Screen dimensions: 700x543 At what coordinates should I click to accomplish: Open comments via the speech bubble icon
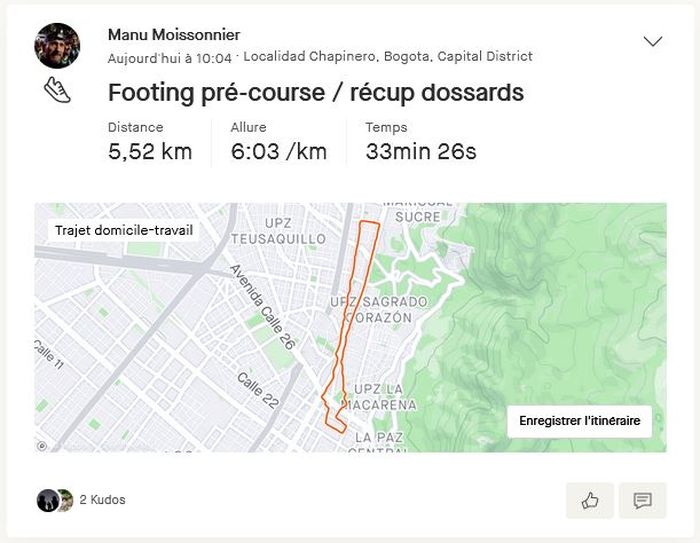click(x=642, y=500)
